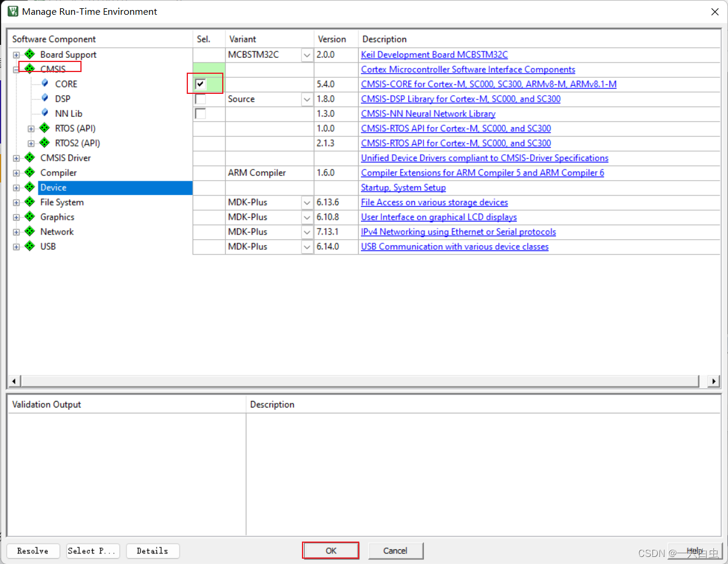
Task: Click the Compiler green diamond icon
Action: (30, 172)
